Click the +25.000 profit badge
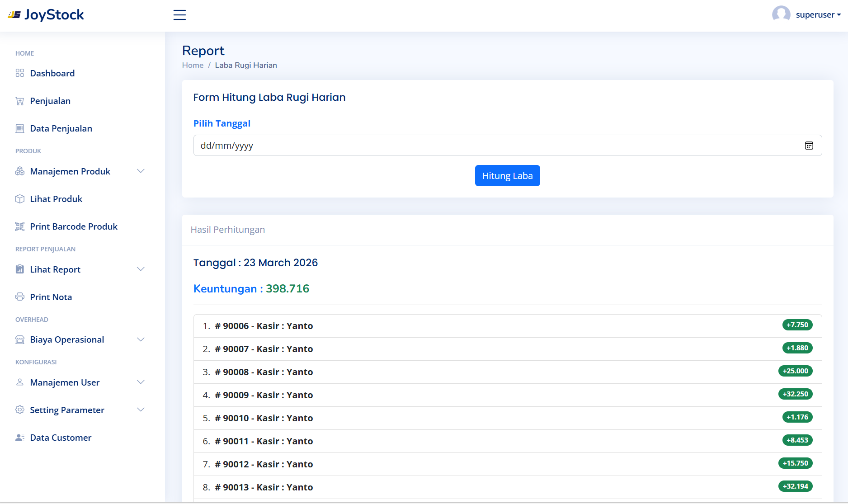The width and height of the screenshot is (848, 504). [796, 371]
